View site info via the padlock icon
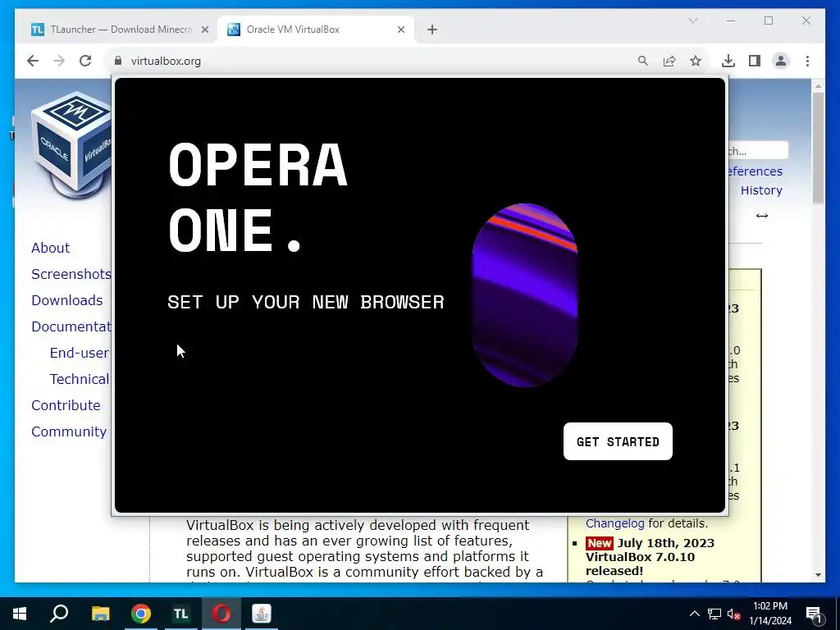Screen dimensions: 840x630 pos(118,61)
